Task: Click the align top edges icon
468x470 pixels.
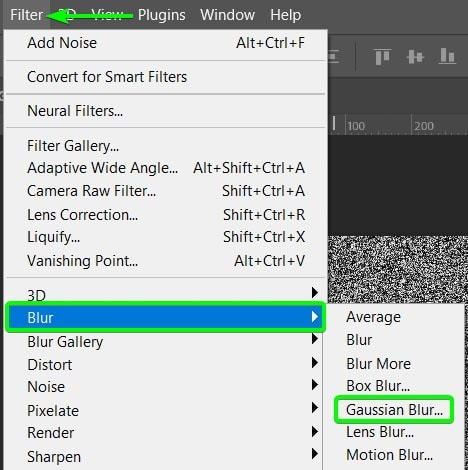Action: tap(382, 57)
